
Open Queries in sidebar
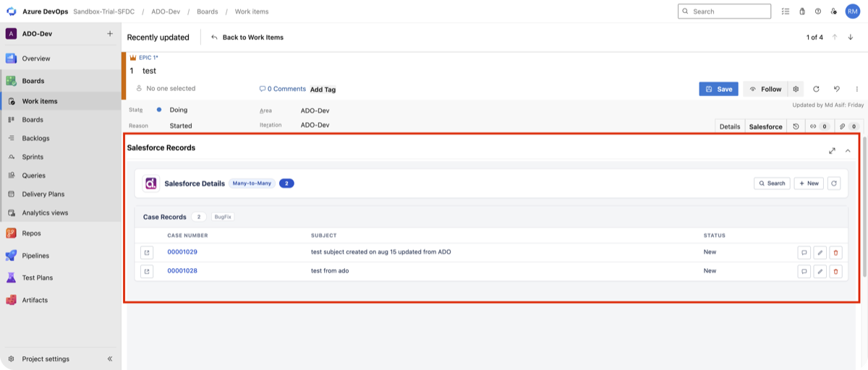click(61, 176)
